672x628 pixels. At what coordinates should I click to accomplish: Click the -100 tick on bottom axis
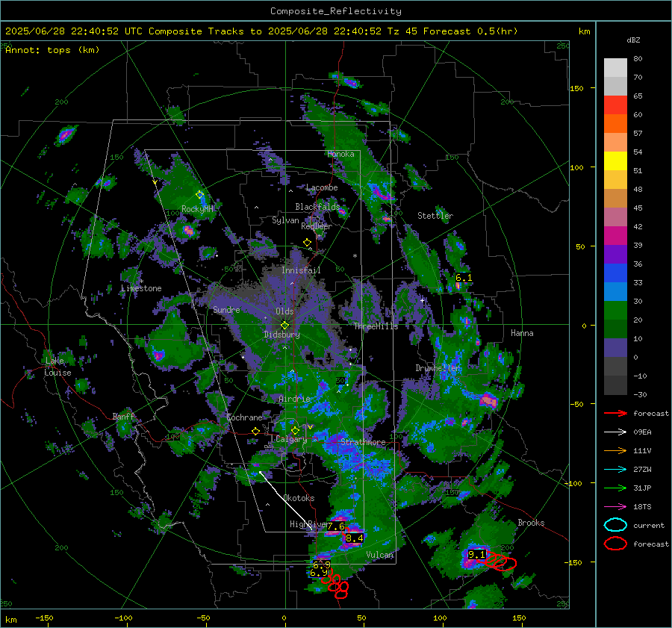coord(123,618)
